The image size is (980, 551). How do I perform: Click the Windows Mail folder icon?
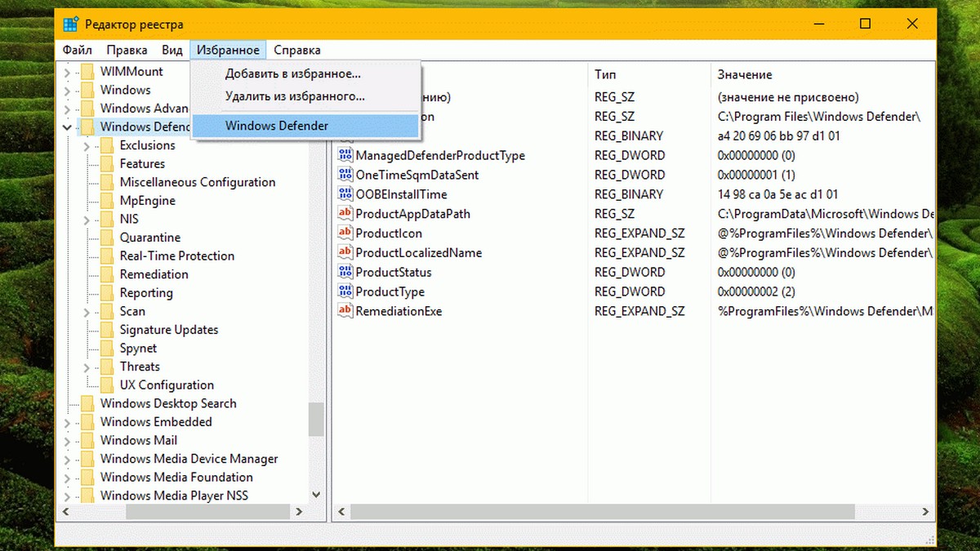pos(87,441)
